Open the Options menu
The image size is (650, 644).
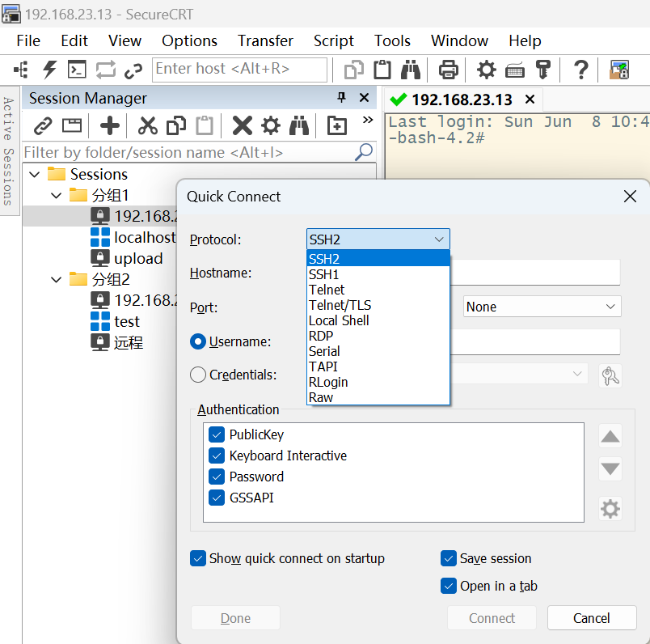pyautogui.click(x=189, y=41)
